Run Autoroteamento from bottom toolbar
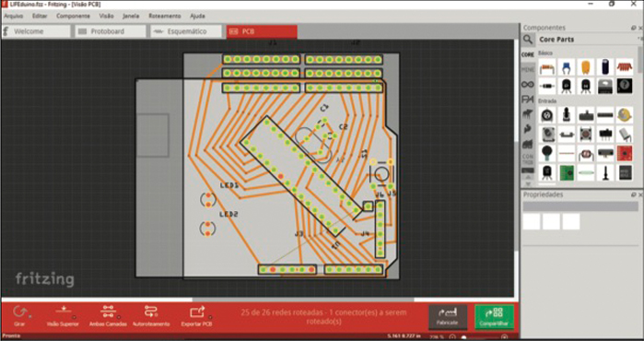644x341 pixels. click(151, 311)
